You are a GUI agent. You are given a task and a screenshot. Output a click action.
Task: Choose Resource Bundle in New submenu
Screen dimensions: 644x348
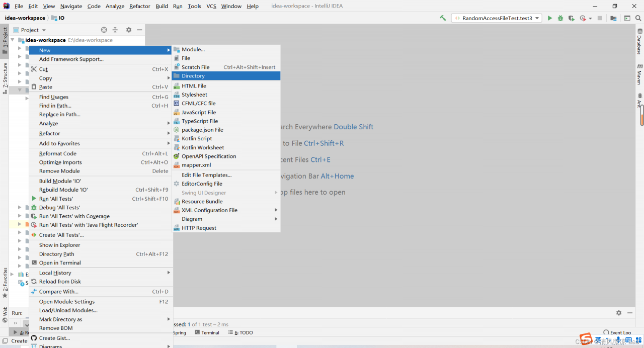[x=226, y=202]
